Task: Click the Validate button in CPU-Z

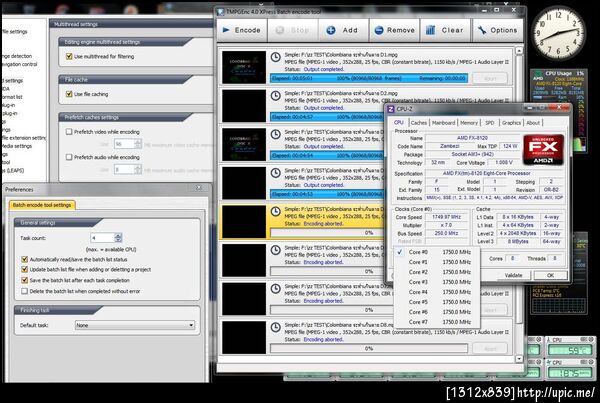Action: pos(513,275)
